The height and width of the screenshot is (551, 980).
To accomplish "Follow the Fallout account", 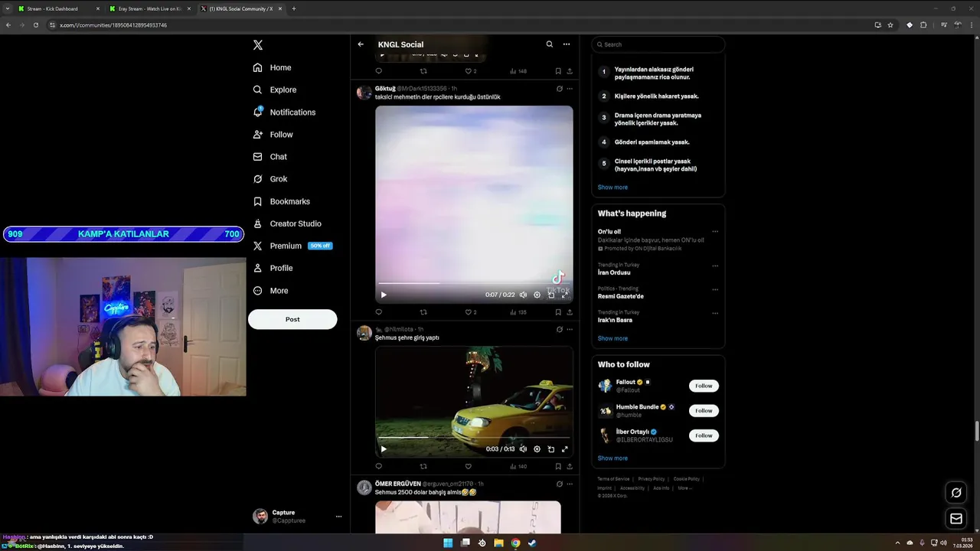I will (x=704, y=386).
